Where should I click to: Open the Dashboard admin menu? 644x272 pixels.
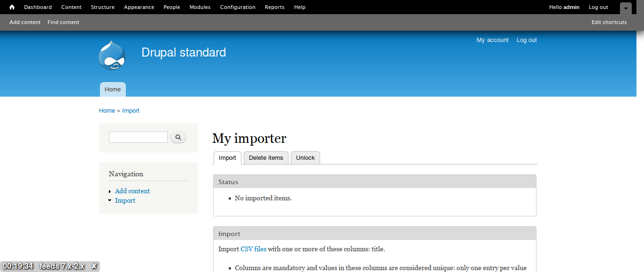pos(38,7)
